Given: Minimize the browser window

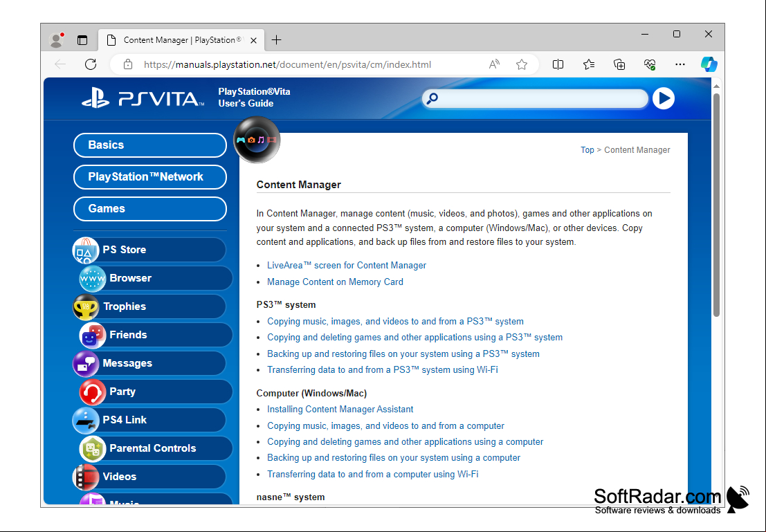Looking at the screenshot, I should click(x=645, y=34).
